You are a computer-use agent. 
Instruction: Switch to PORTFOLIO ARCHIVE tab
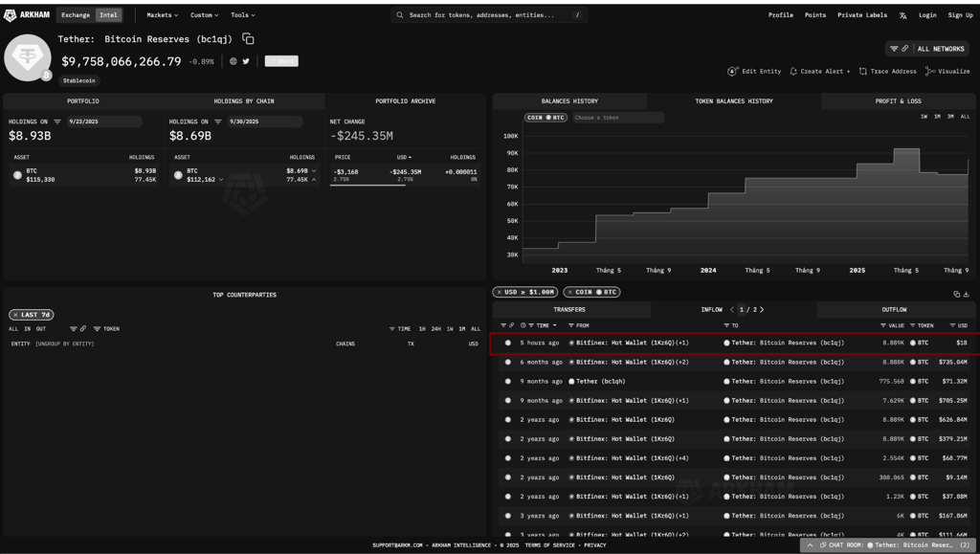[x=405, y=101]
